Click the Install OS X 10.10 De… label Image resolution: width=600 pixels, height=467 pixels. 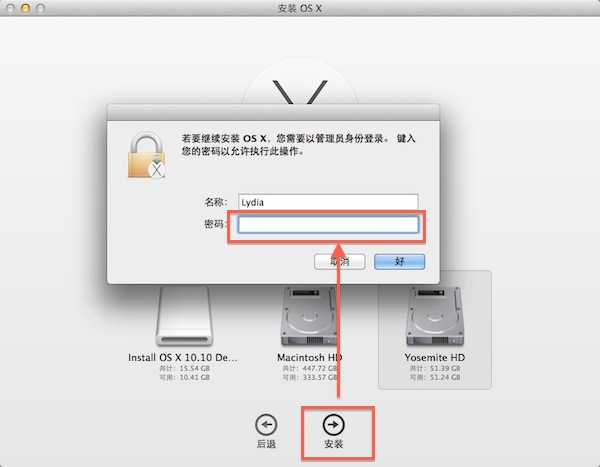click(183, 358)
